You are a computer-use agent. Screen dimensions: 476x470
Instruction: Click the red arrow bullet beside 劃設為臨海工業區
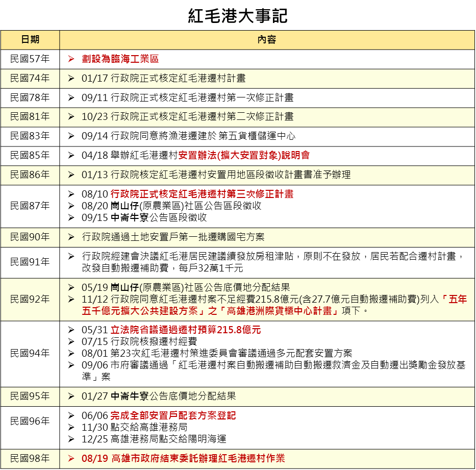(71, 59)
